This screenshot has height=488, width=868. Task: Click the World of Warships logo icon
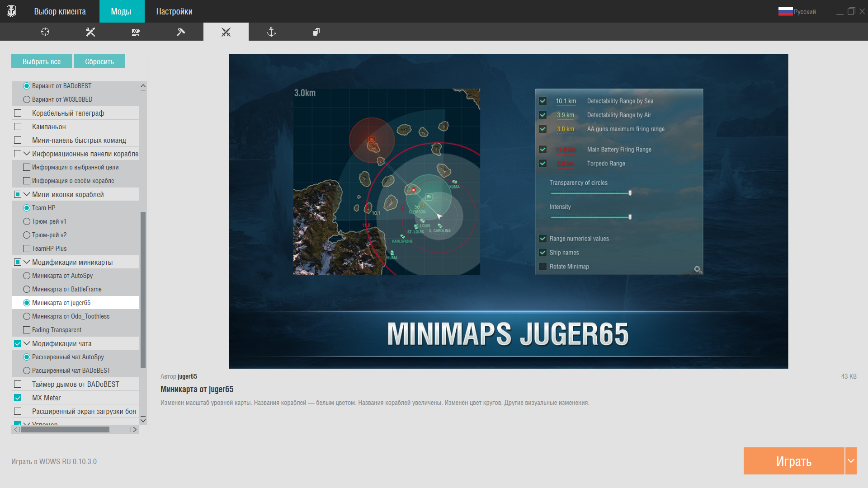[11, 11]
